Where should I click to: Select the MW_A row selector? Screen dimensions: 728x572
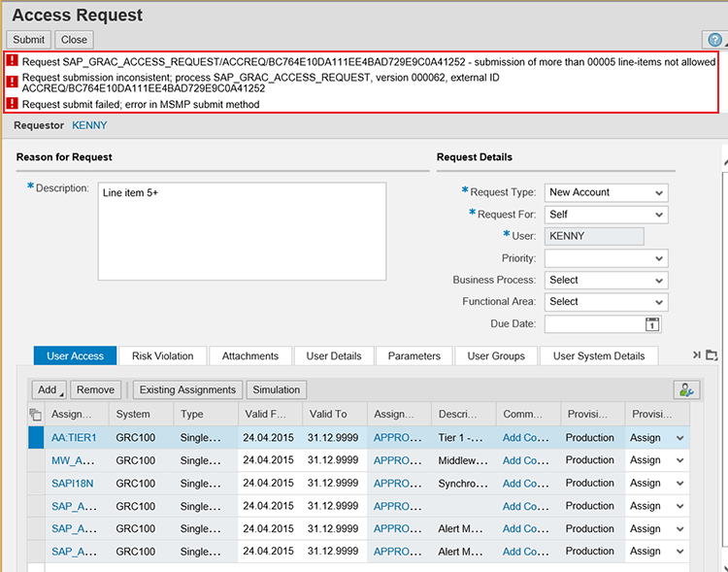click(x=36, y=460)
